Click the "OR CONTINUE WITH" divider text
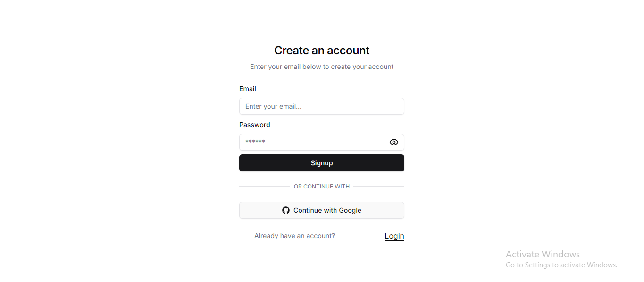This screenshot has width=644, height=282. tap(322, 187)
